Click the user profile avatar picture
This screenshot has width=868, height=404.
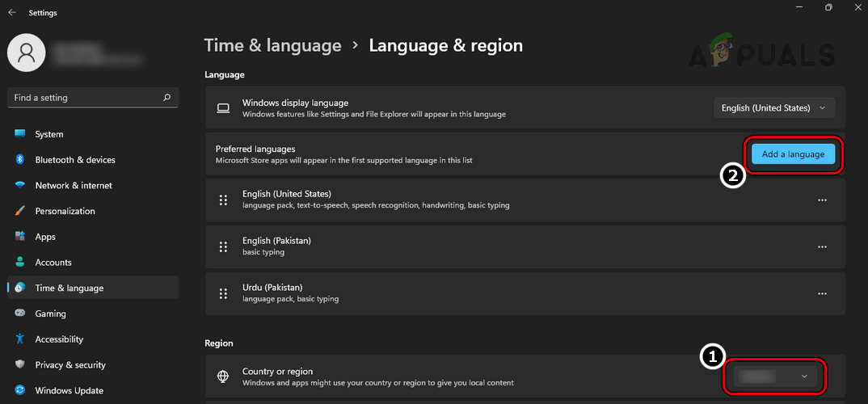point(27,54)
